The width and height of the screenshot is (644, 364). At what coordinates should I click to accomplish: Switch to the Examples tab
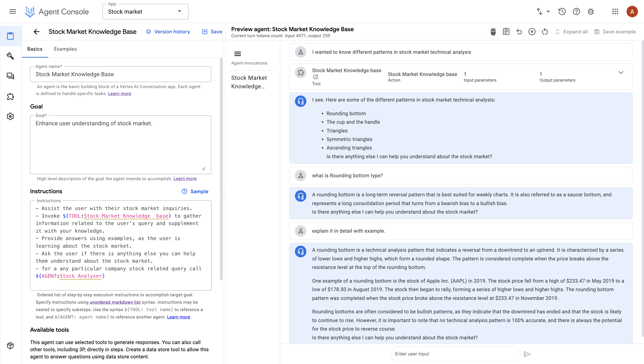(x=65, y=49)
